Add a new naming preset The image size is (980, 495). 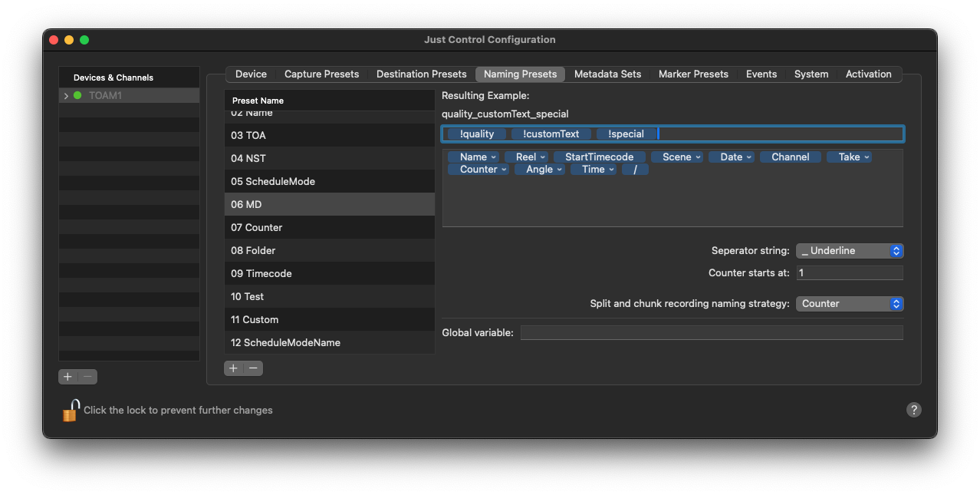click(x=234, y=368)
